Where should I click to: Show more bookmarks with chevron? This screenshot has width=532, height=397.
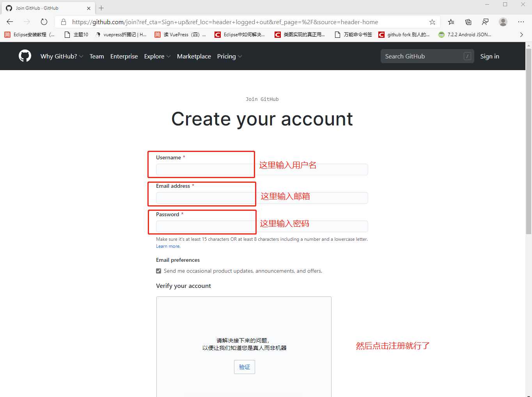(x=521, y=35)
